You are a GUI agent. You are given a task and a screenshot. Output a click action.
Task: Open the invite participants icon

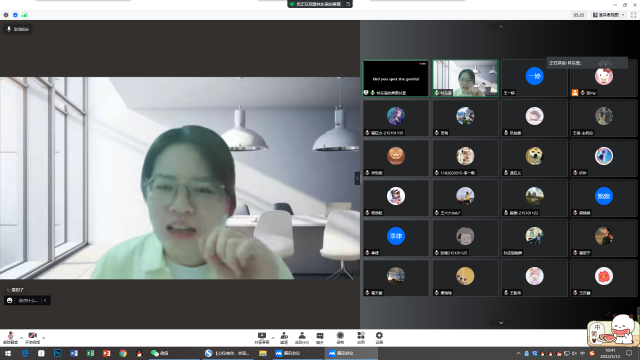click(x=284, y=338)
